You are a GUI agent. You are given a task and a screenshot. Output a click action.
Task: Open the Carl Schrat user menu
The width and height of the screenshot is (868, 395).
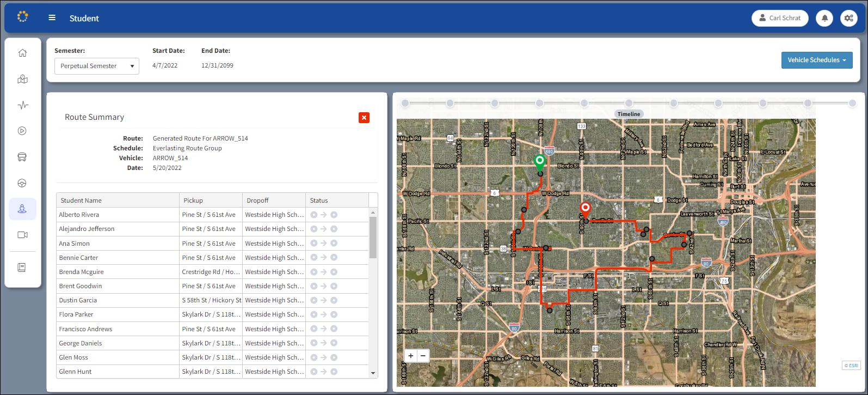pos(779,18)
